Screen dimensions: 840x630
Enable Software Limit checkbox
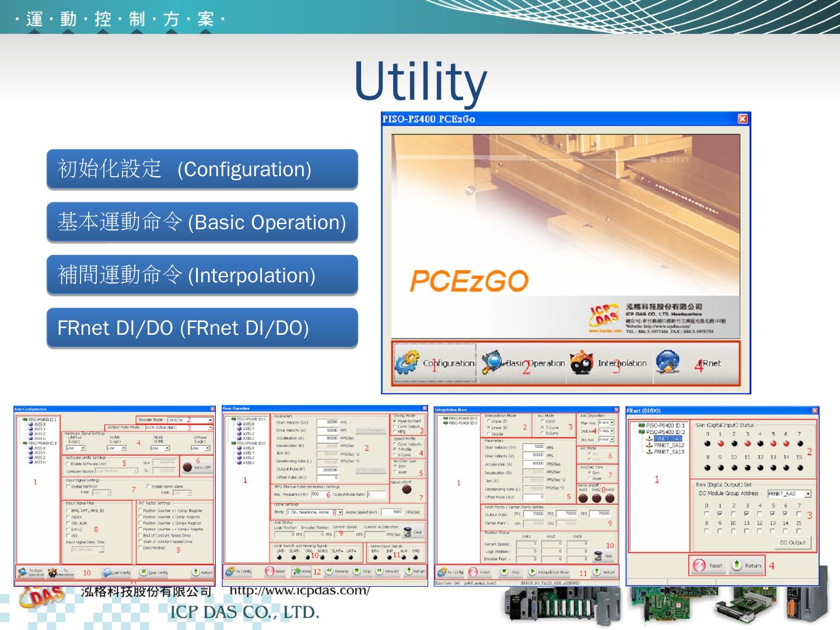(x=68, y=464)
